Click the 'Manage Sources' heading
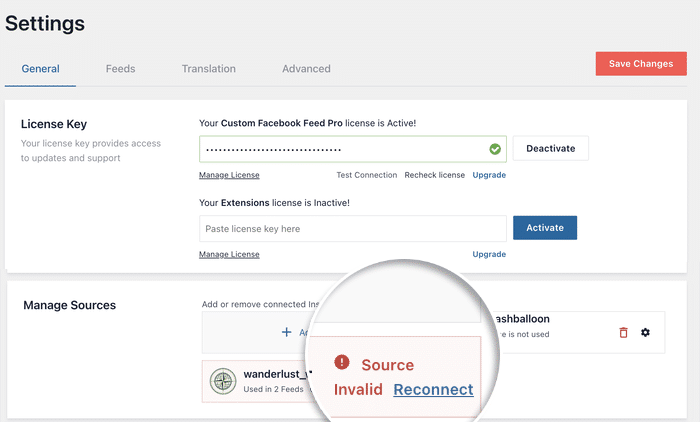This screenshot has width=700, height=422. click(x=70, y=305)
